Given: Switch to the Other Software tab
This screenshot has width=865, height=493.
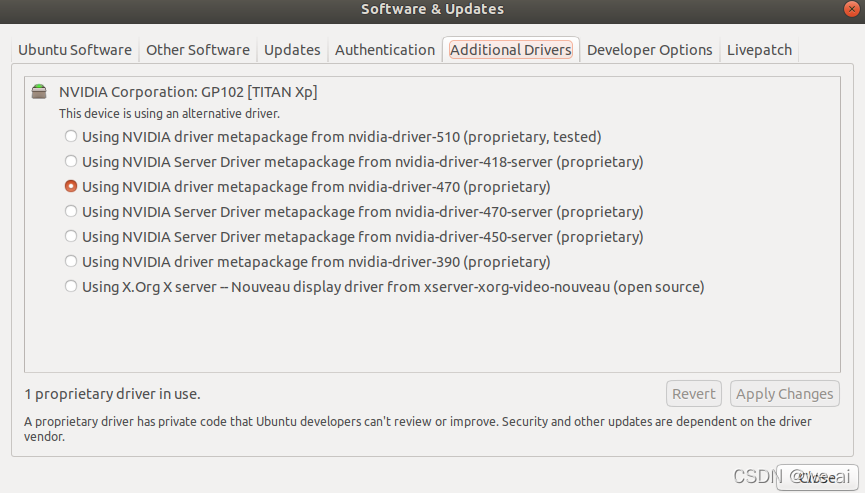Looking at the screenshot, I should 198,50.
